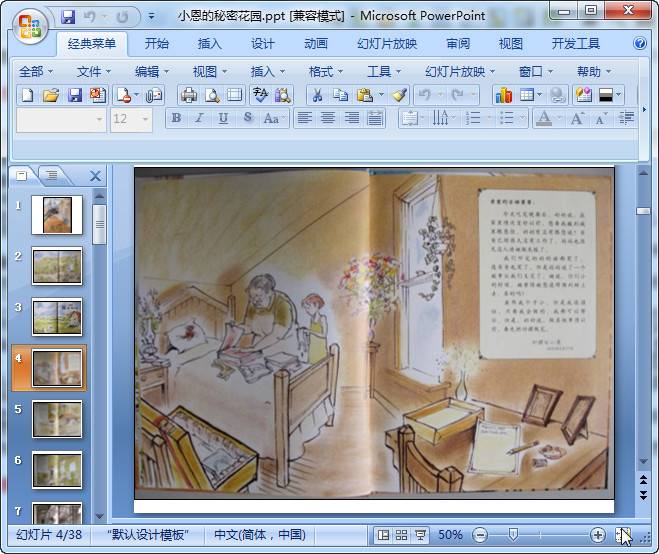Save via Quick Access Toolbar icon
Screen dimensions: 659x554
pyautogui.click(x=68, y=17)
